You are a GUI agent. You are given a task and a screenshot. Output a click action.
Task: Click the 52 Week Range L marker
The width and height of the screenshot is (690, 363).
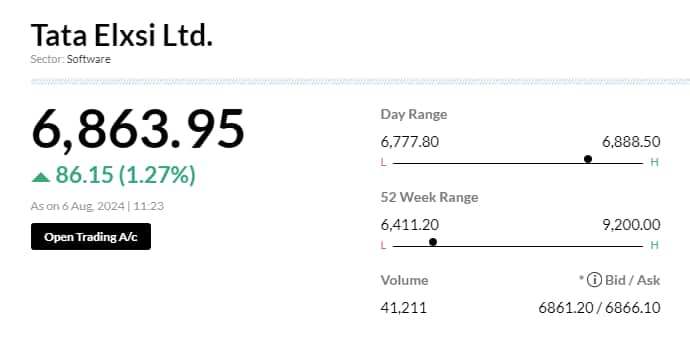point(383,246)
